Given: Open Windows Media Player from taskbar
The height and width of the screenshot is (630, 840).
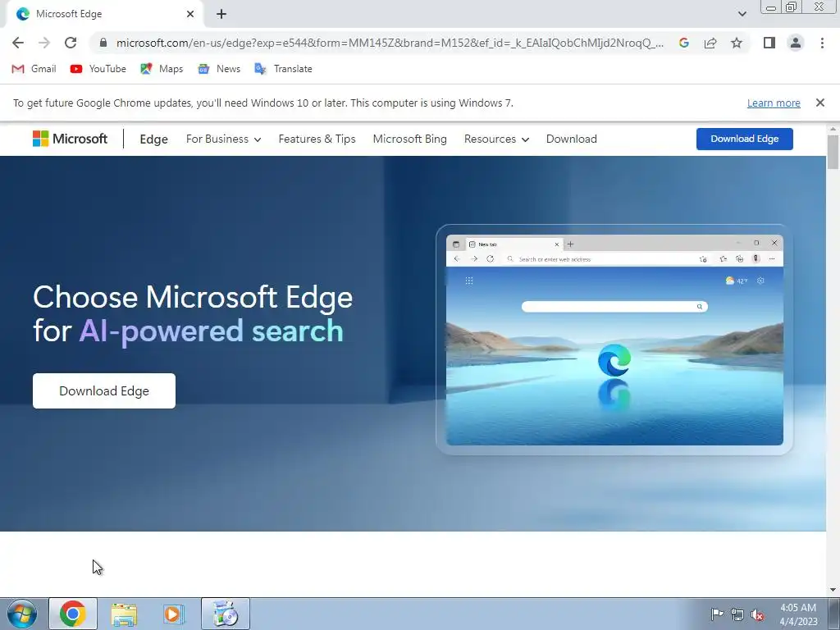Looking at the screenshot, I should pos(174,614).
